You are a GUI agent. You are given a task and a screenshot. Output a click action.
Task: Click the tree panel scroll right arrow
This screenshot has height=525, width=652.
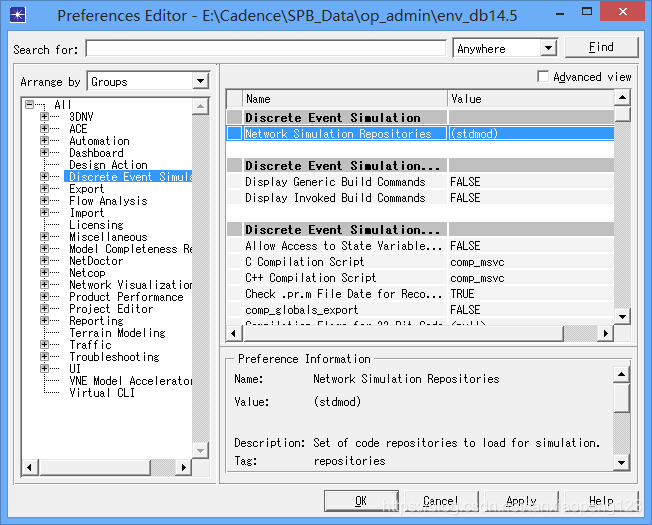pos(183,467)
